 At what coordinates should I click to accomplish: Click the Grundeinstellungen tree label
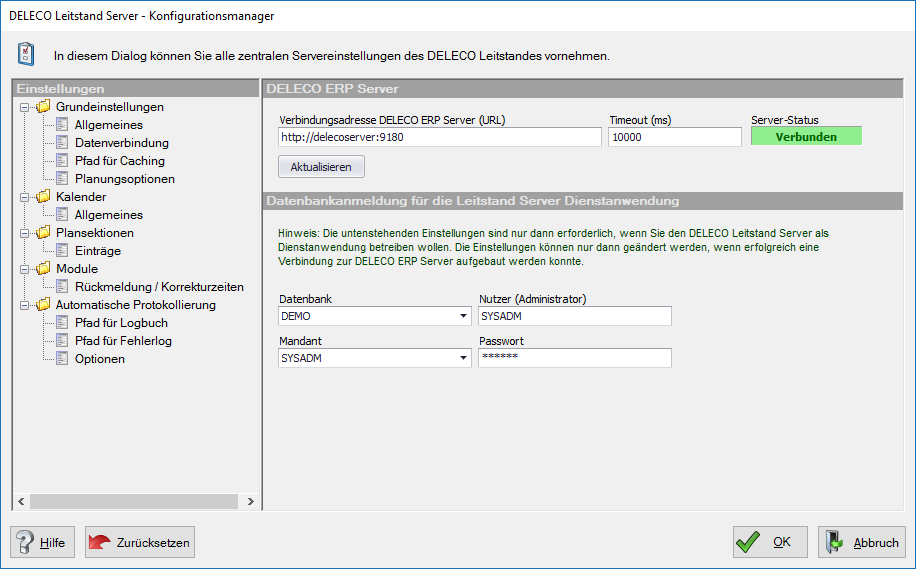pos(110,107)
